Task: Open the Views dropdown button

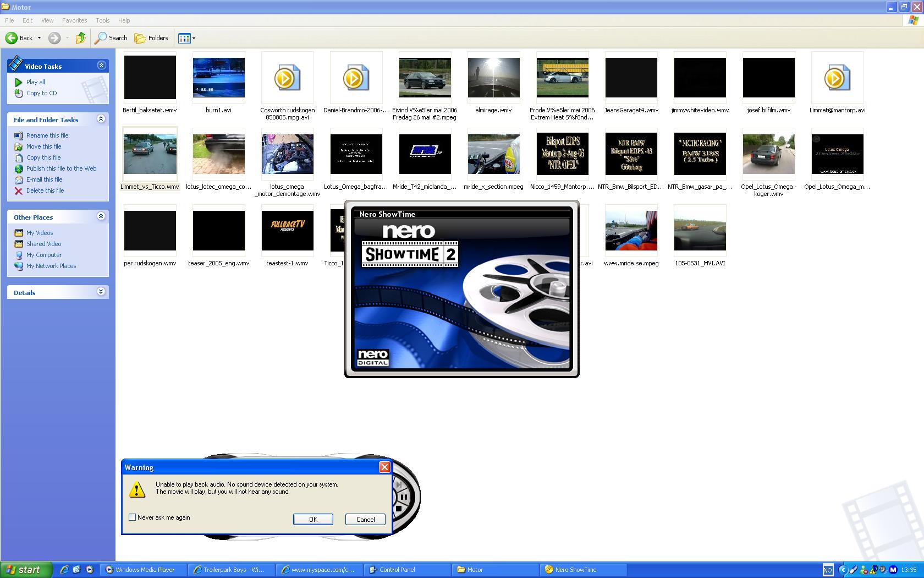Action: click(187, 38)
